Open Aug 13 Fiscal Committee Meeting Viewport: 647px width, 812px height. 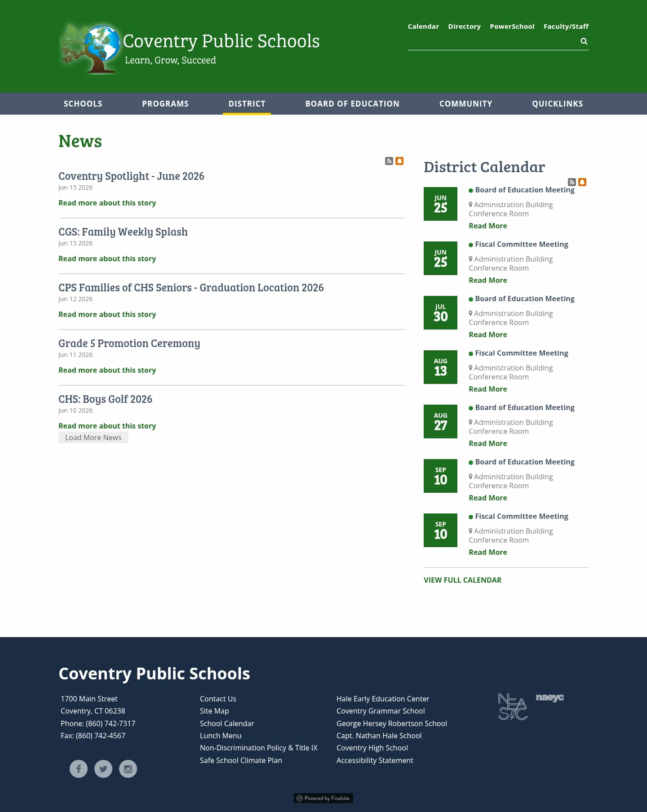click(521, 353)
